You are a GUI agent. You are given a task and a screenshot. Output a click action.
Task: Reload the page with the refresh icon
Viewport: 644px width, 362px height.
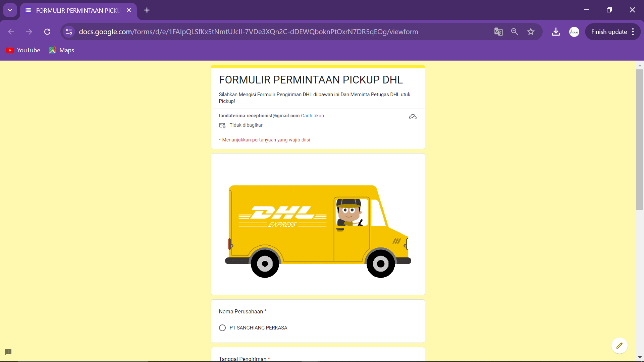(x=47, y=32)
